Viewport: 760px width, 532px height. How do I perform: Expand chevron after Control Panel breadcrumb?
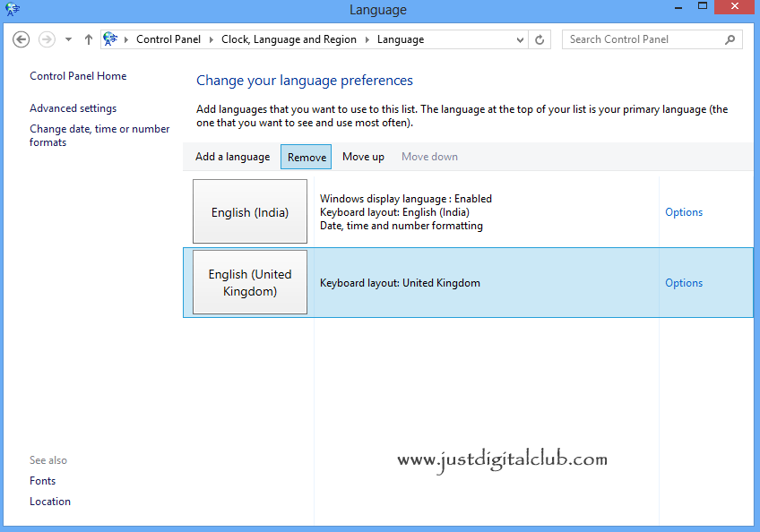point(212,39)
